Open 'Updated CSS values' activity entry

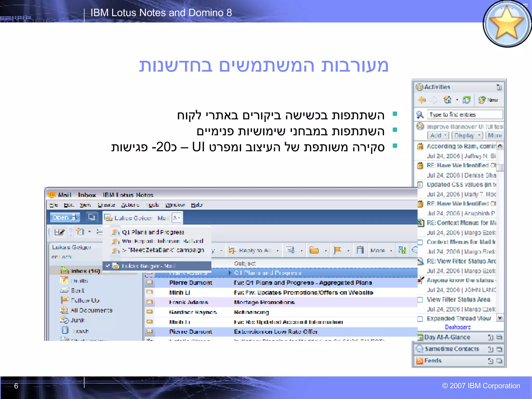[x=461, y=185]
